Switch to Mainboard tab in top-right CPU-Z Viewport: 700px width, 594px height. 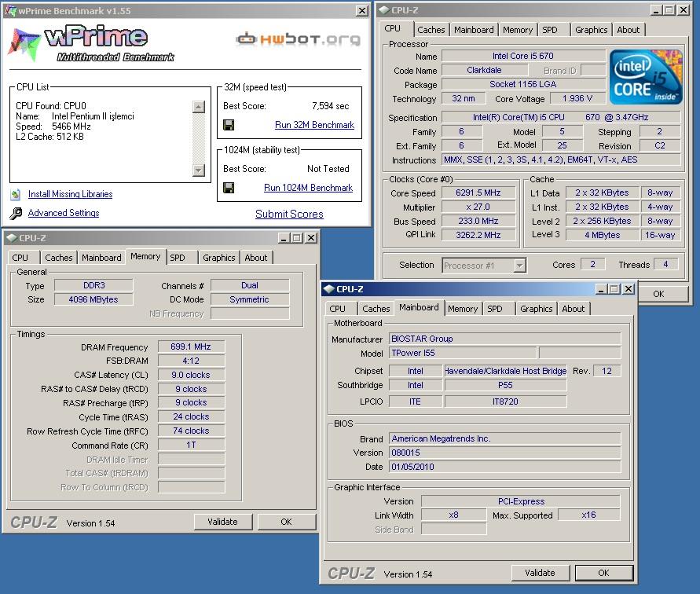[474, 30]
